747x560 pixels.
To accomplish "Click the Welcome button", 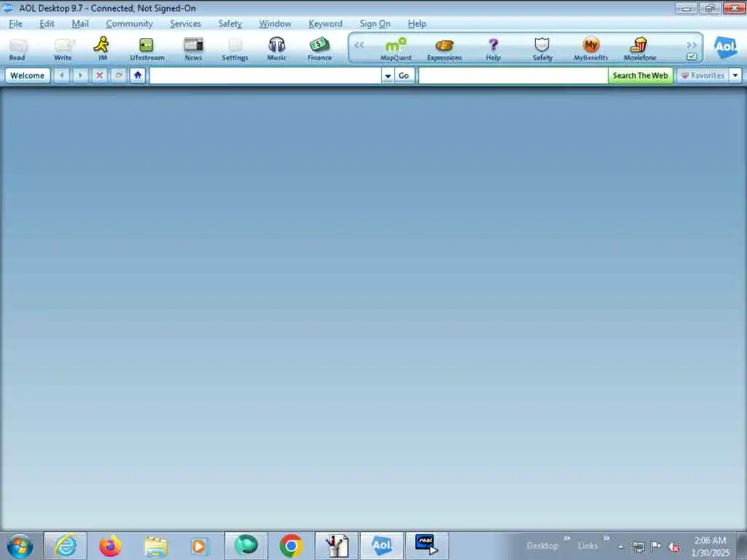I will (28, 76).
